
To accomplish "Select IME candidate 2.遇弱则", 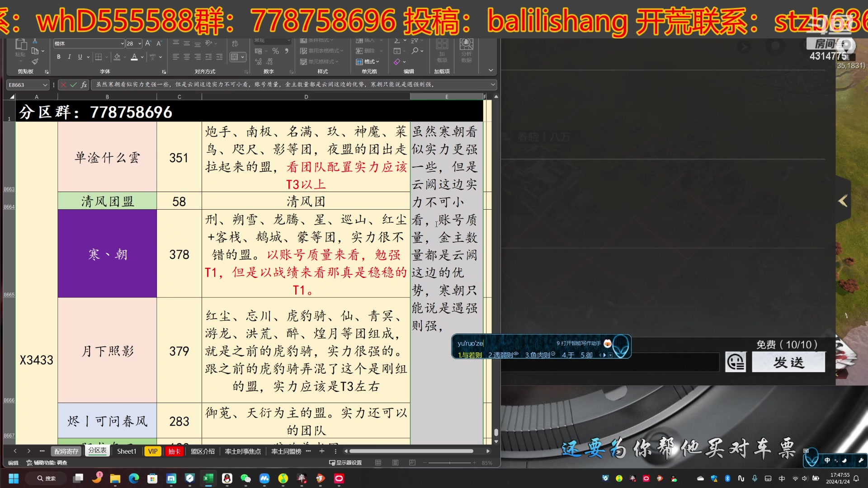I will (503, 355).
